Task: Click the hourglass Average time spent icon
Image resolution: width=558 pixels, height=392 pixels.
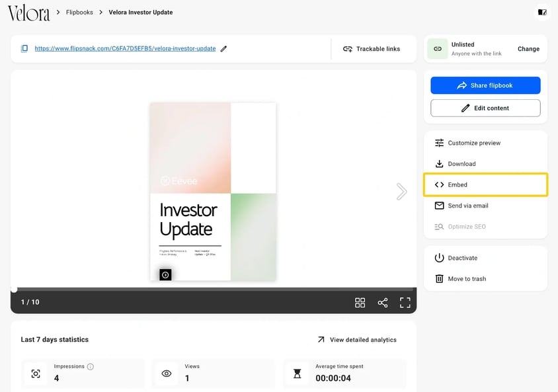Action: 297,373
